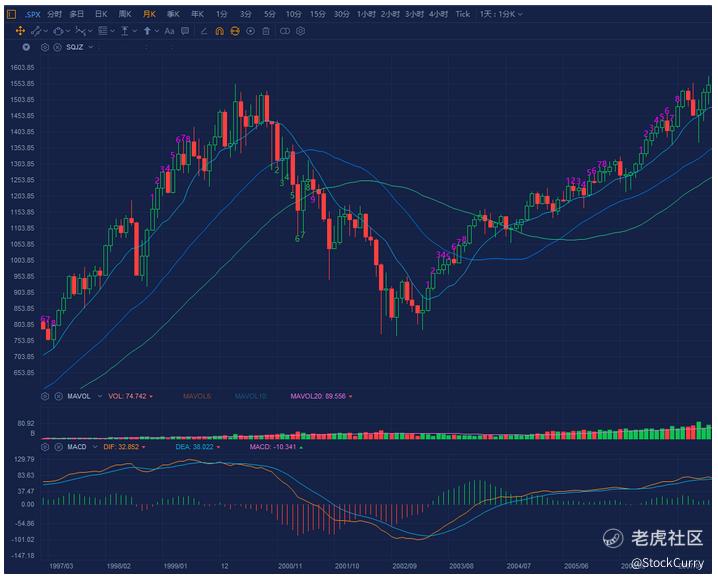Expand the Fibonacci tool options arrow
The height and width of the screenshot is (580, 718).
(113, 31)
